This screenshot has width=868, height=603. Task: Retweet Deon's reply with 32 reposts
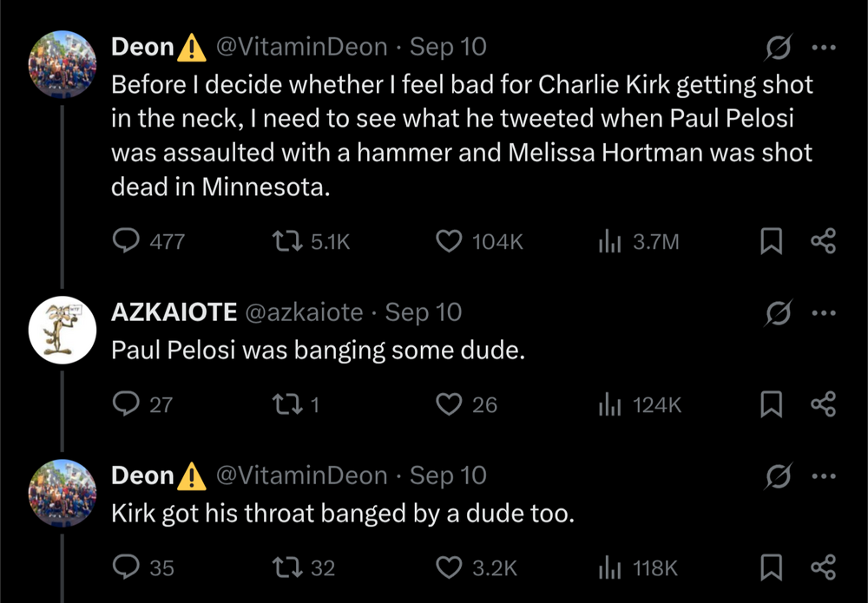click(287, 567)
